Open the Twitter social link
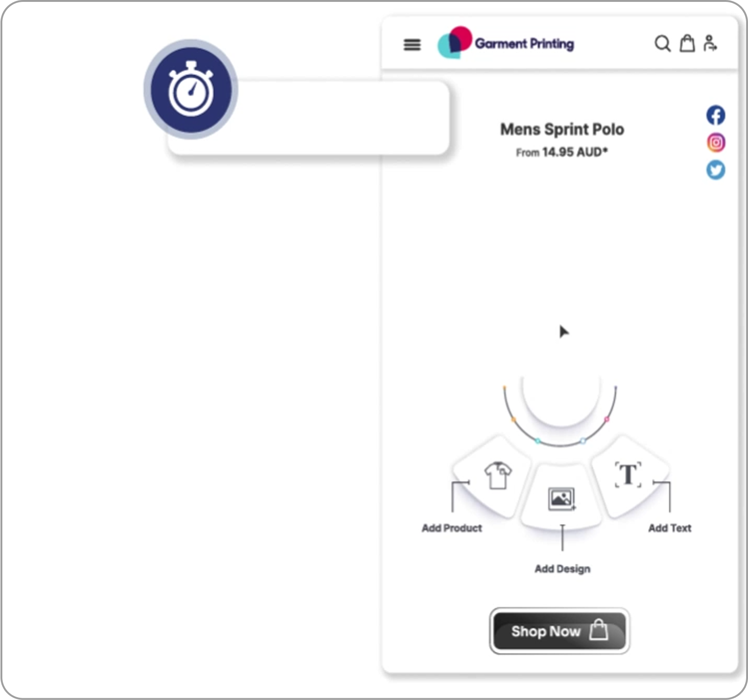The image size is (748, 700). (x=716, y=170)
